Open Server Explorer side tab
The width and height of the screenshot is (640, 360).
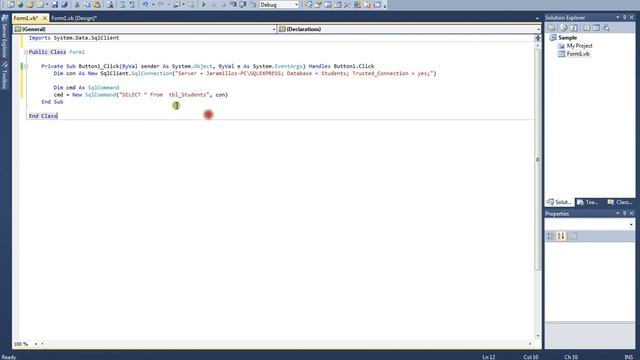pos(4,37)
